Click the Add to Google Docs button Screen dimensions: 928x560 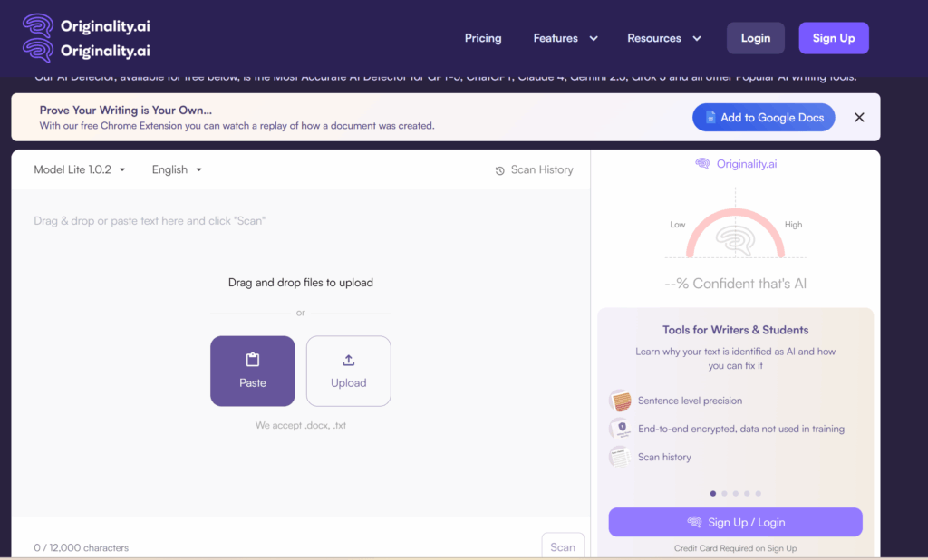(x=763, y=118)
